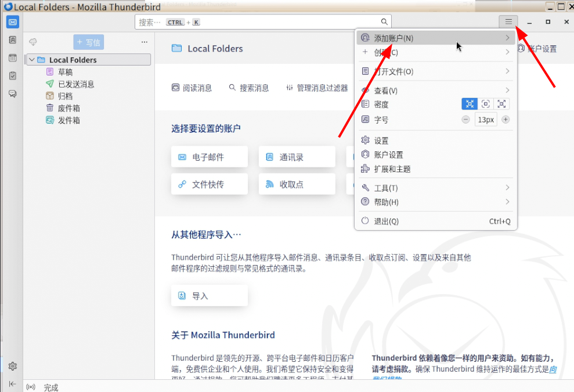Select the relaxed density option
Viewport: 574px width, 392px height.
coord(501,104)
